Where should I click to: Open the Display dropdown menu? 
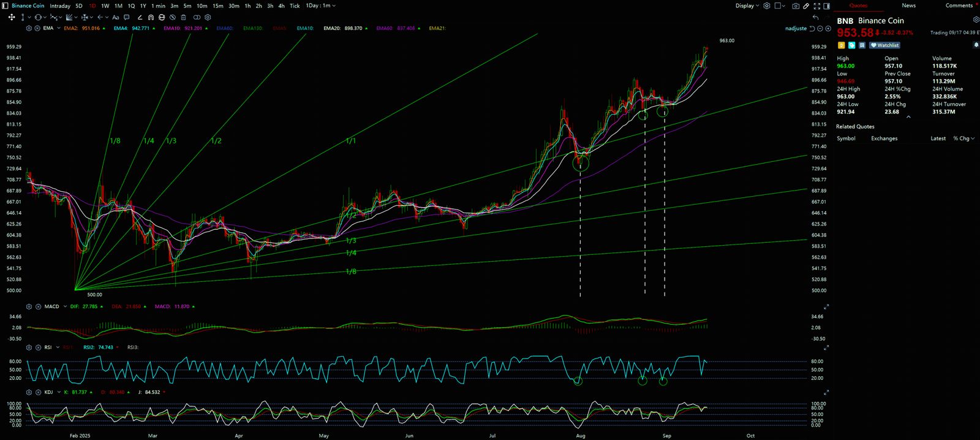747,6
